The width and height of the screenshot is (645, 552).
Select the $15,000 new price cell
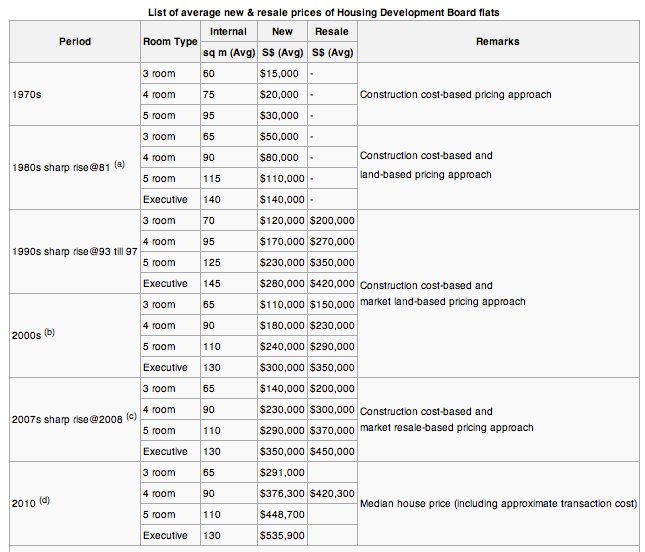pos(282,74)
